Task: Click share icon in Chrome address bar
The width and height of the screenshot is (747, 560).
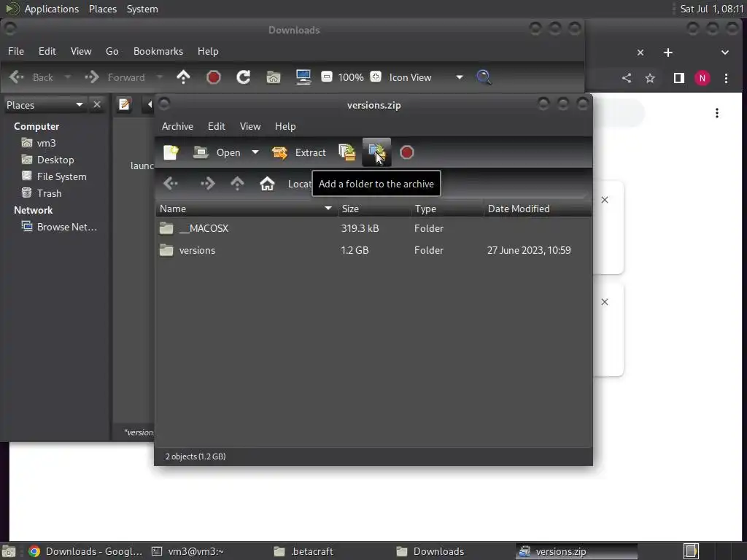Action: pos(627,78)
